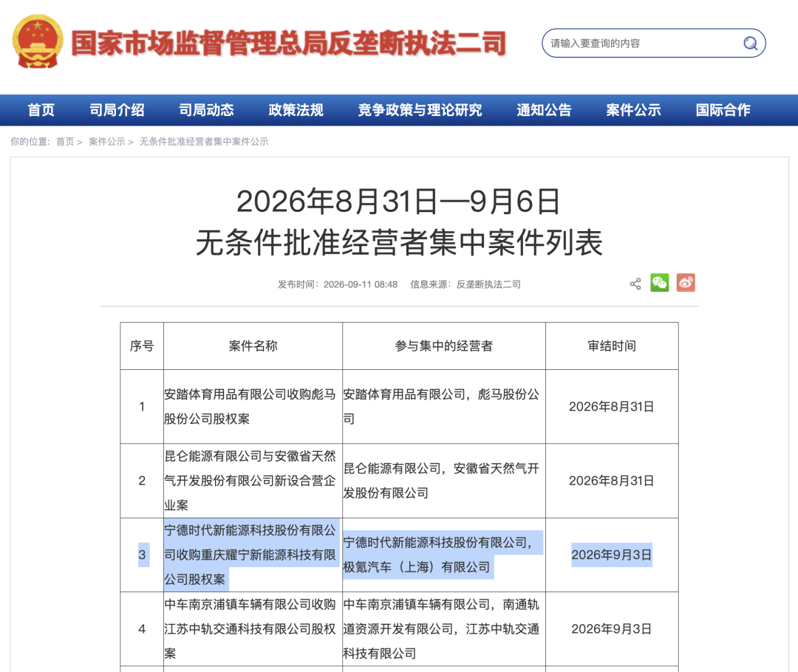Open the 首页 nav menu item
Screen dimensions: 798x672
[x=41, y=110]
